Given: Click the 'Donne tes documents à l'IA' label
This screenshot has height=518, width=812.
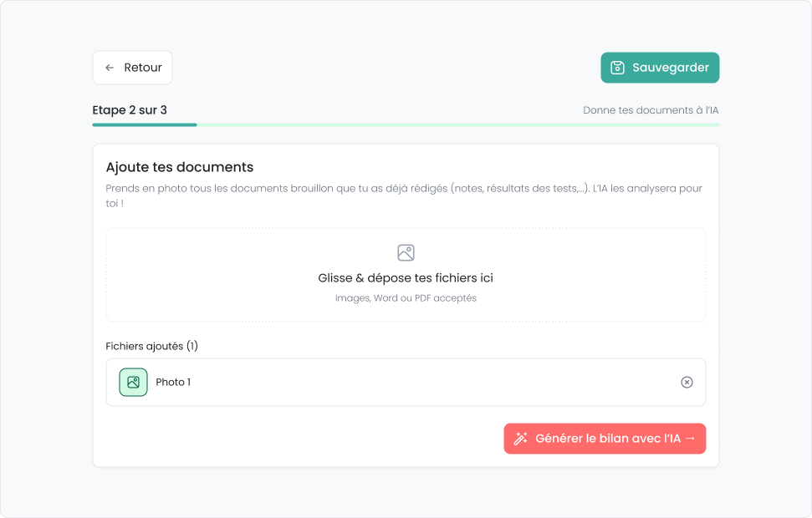Looking at the screenshot, I should [x=651, y=110].
